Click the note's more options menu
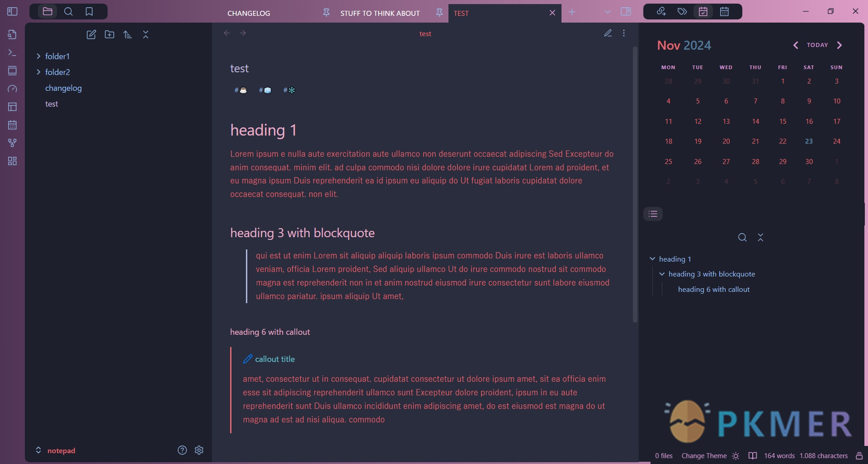868x464 pixels. coord(624,33)
